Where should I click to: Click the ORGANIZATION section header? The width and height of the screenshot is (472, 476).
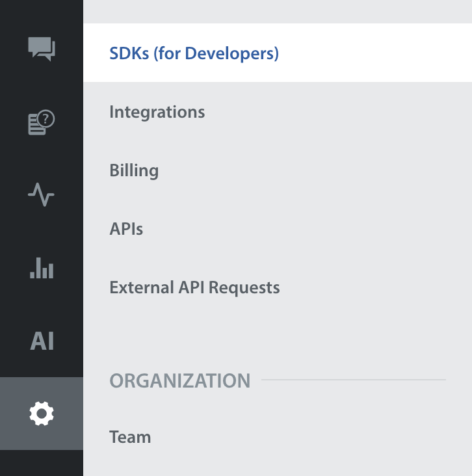click(x=179, y=380)
